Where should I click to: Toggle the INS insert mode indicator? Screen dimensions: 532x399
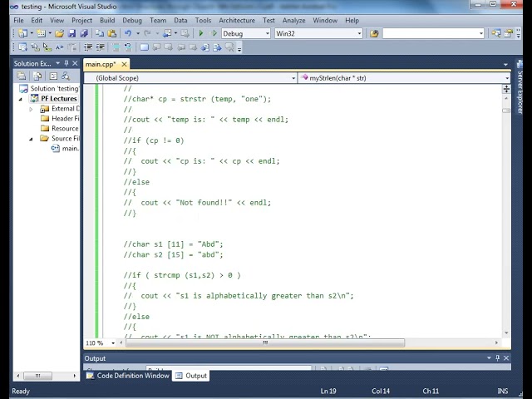pyautogui.click(x=503, y=391)
